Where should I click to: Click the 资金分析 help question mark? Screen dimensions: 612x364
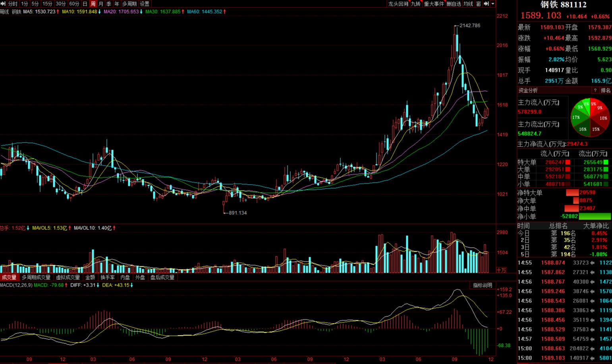click(595, 91)
